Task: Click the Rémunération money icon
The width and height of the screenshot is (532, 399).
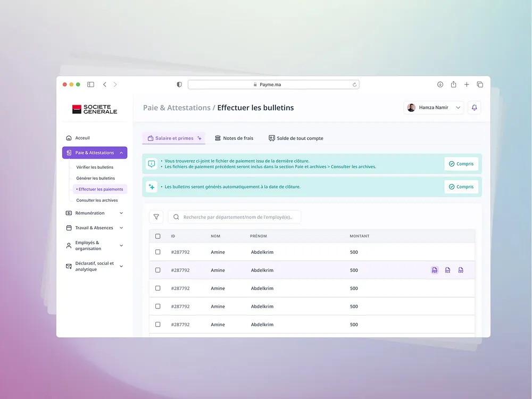Action: (x=69, y=213)
